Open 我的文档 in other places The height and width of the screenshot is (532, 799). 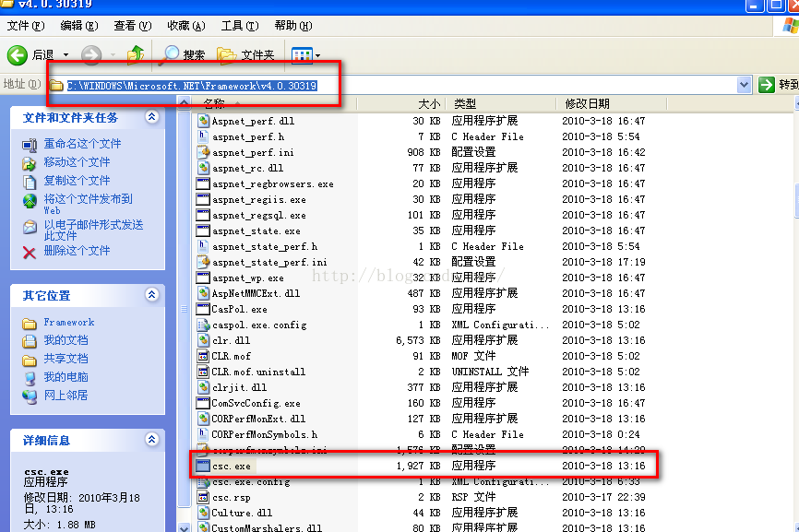tap(66, 340)
